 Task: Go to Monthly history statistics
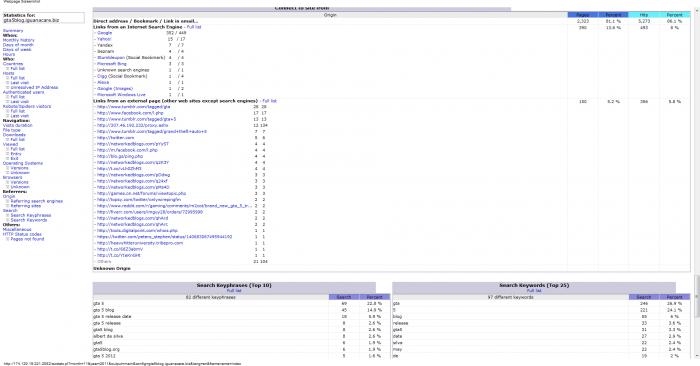click(x=18, y=40)
